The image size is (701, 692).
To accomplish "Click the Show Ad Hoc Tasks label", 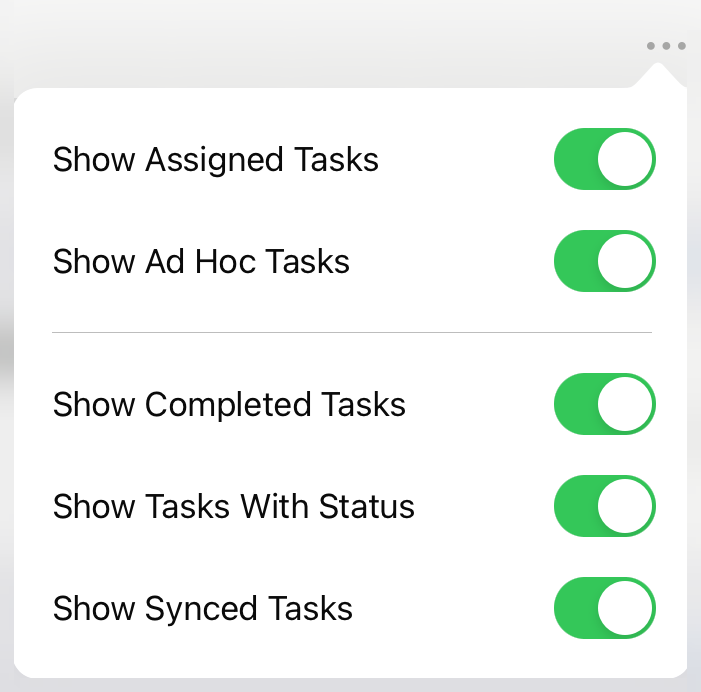I will [x=201, y=262].
